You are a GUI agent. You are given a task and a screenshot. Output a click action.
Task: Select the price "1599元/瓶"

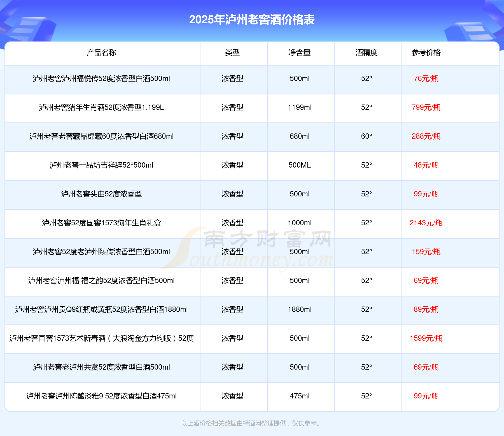coord(426,338)
